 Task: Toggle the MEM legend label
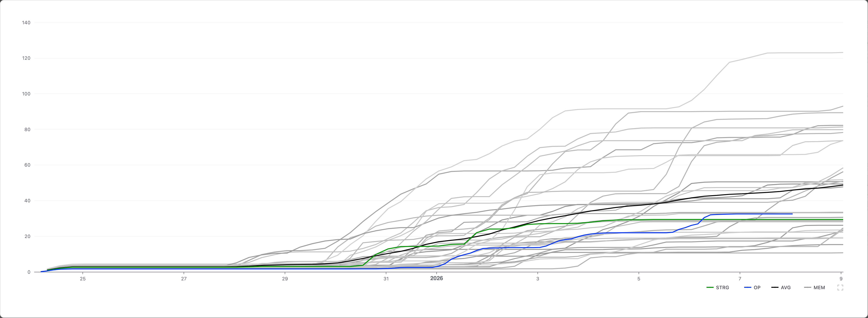click(x=819, y=288)
